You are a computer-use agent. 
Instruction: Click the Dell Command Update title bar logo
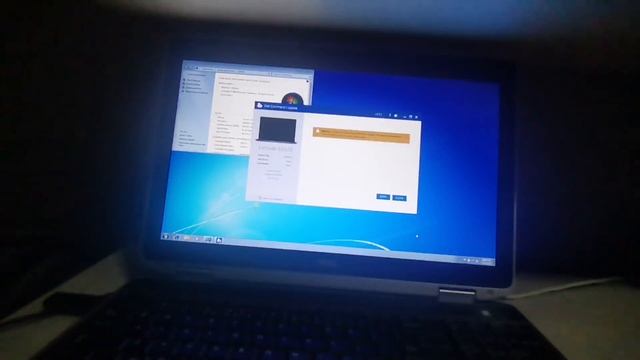(259, 105)
